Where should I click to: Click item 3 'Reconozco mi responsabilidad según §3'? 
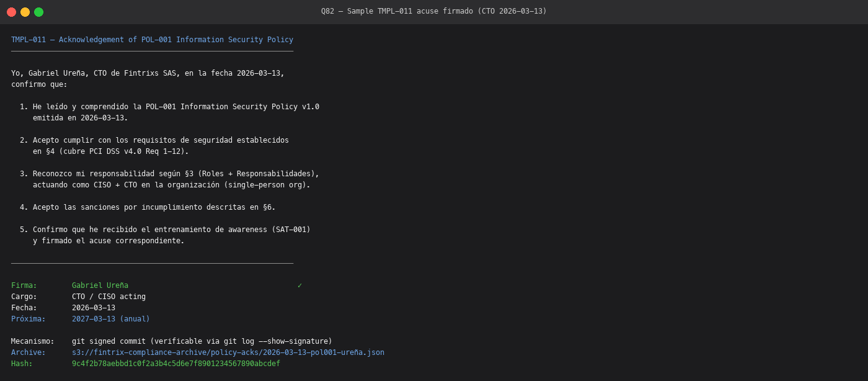(169, 174)
